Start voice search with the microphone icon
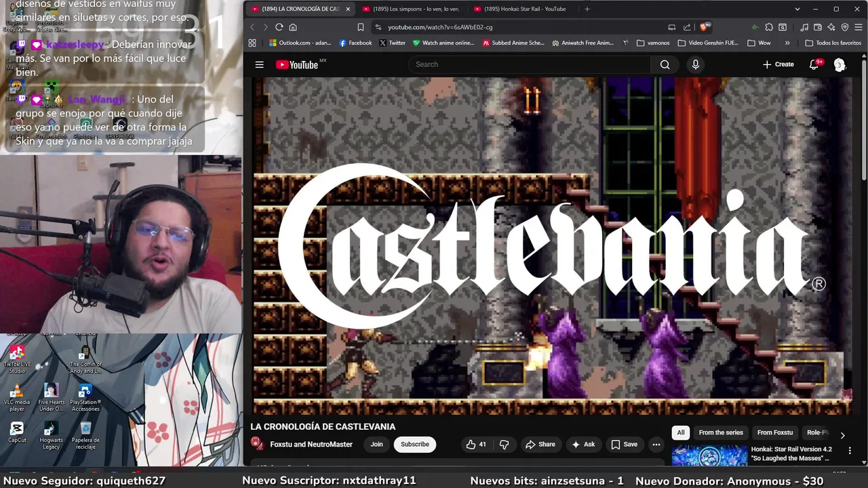Image resolution: width=868 pixels, height=488 pixels. pos(695,64)
